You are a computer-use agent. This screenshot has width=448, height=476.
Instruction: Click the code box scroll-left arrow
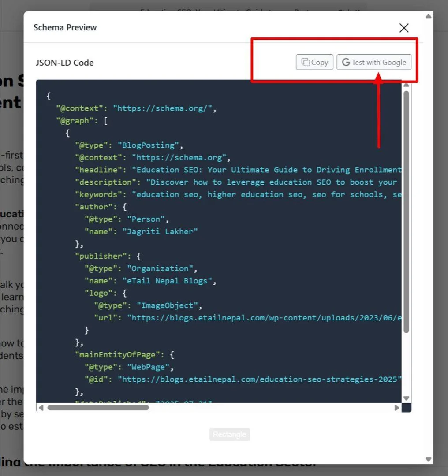click(41, 408)
